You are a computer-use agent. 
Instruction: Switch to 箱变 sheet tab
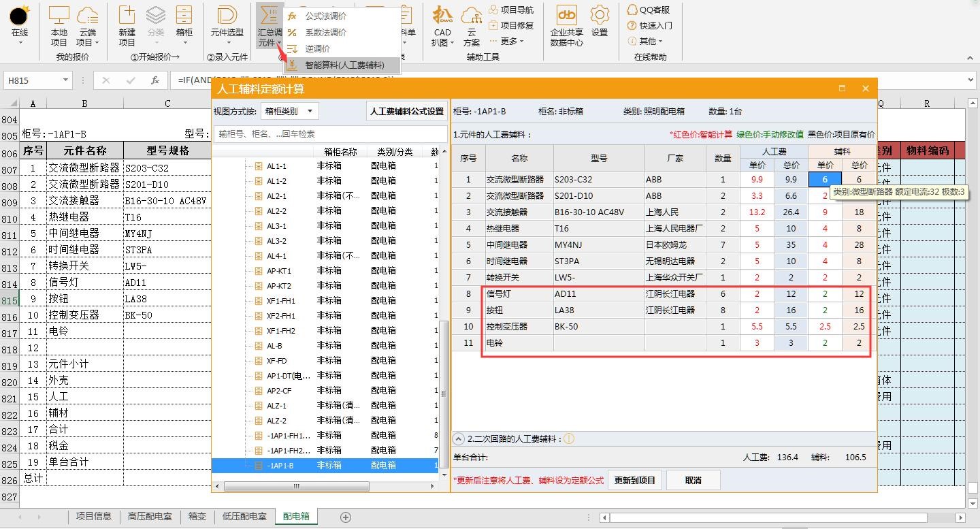(x=197, y=516)
